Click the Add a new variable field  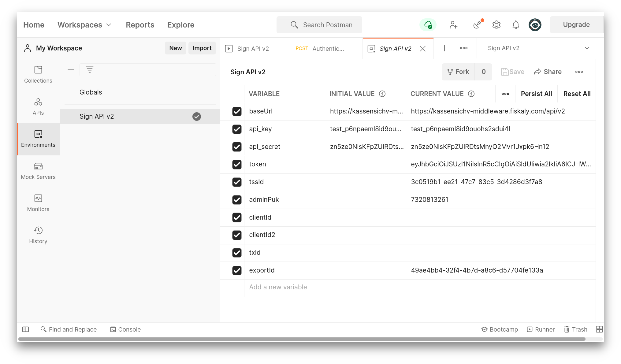click(x=284, y=287)
